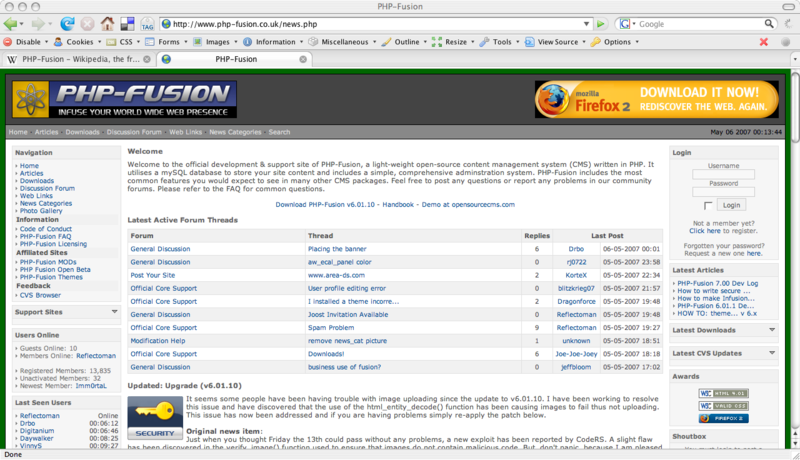The height and width of the screenshot is (460, 800).
Task: Click the Username input field
Action: click(x=723, y=174)
